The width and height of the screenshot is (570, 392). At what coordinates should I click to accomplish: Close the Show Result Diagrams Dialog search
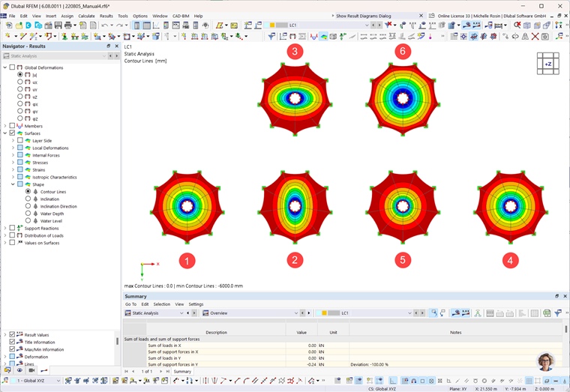tap(421, 16)
